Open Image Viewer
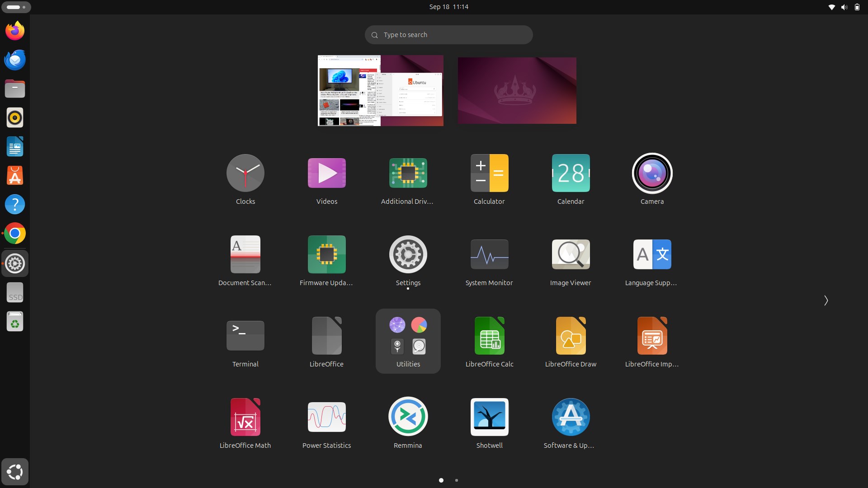 (x=571, y=261)
